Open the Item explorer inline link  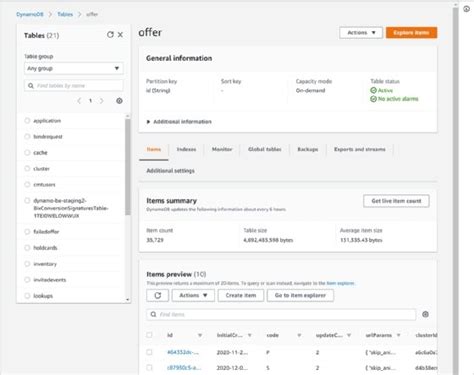[340, 283]
